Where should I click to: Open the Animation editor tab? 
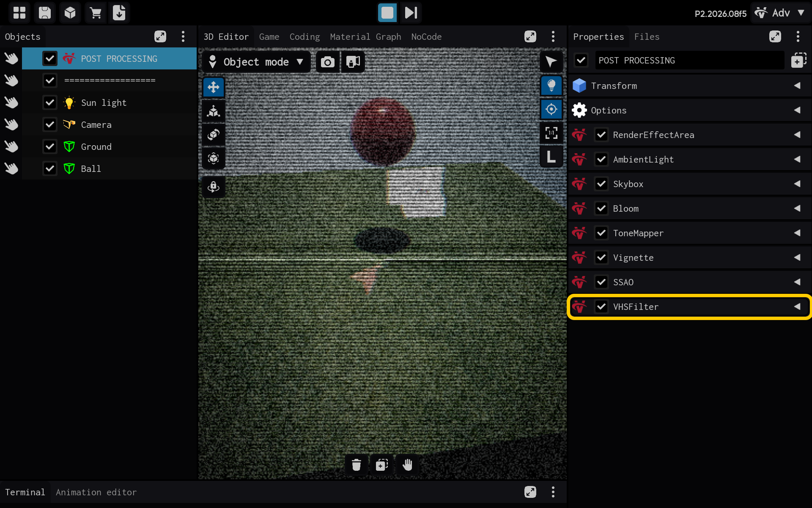pyautogui.click(x=96, y=492)
